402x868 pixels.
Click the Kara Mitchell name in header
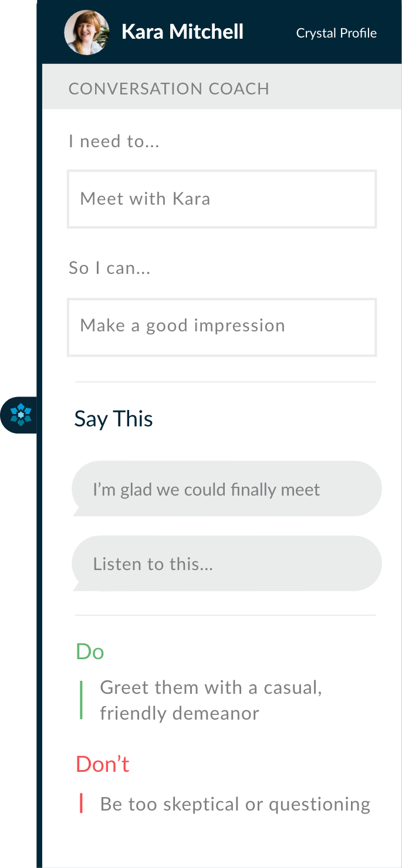183,32
